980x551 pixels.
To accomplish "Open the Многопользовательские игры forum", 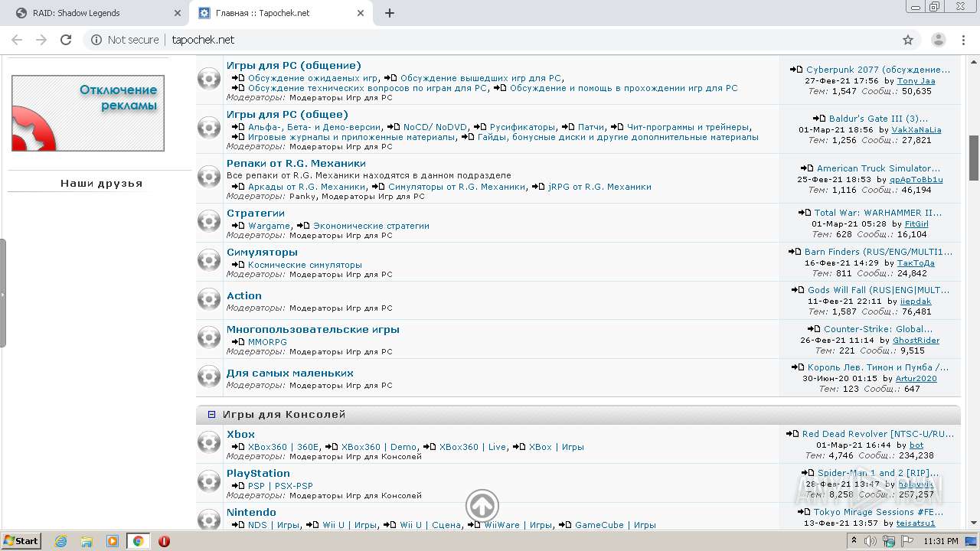I will point(313,330).
